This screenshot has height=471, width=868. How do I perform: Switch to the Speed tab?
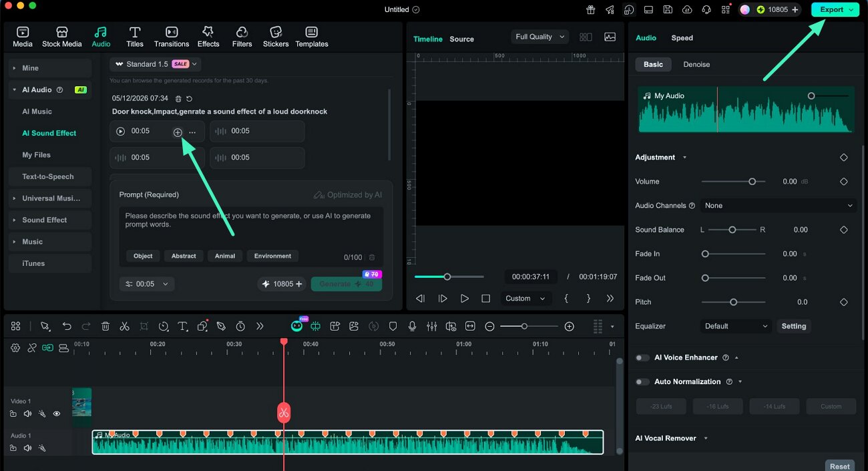[682, 38]
